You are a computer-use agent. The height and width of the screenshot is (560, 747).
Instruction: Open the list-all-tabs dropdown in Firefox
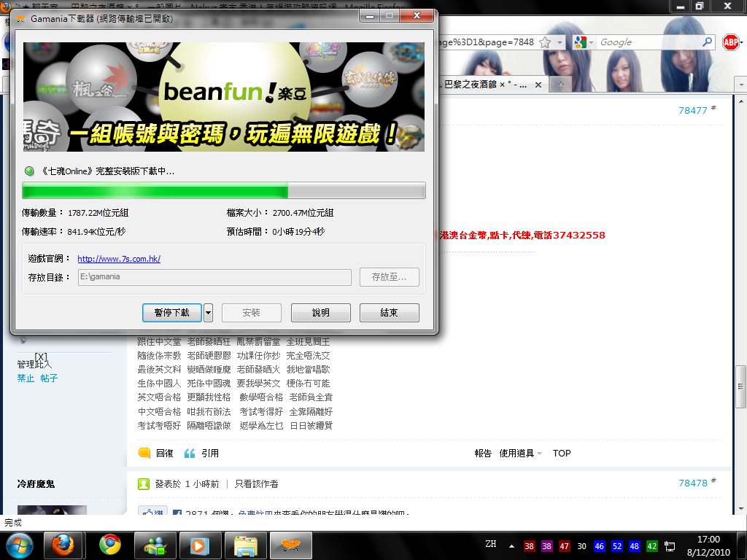coord(741,85)
